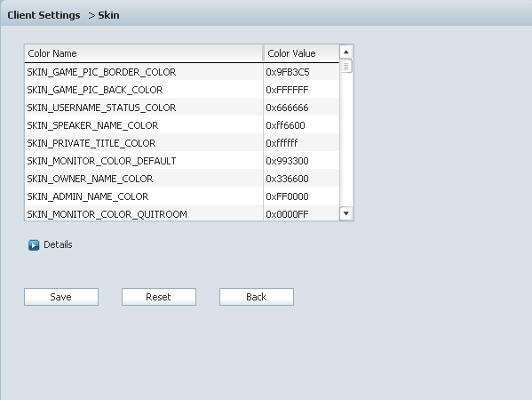Sort by Color Value column header

coord(302,53)
